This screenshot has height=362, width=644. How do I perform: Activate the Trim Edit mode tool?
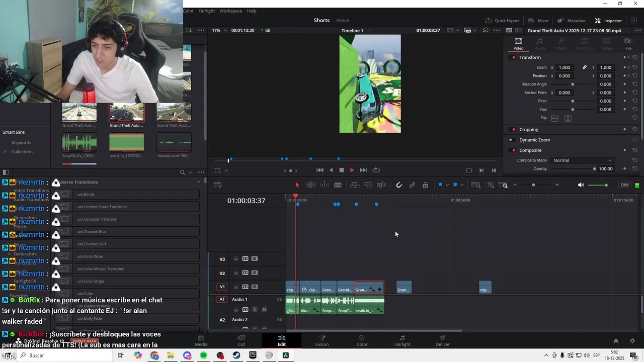pyautogui.click(x=311, y=185)
